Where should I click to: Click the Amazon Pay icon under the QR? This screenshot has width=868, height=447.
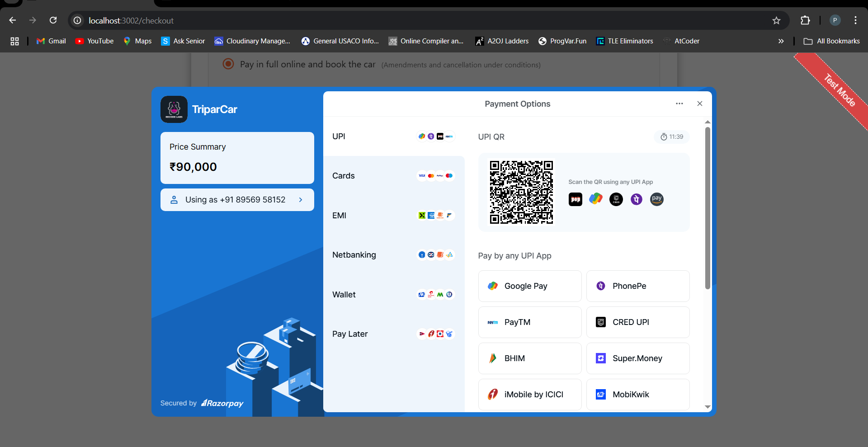pyautogui.click(x=656, y=199)
